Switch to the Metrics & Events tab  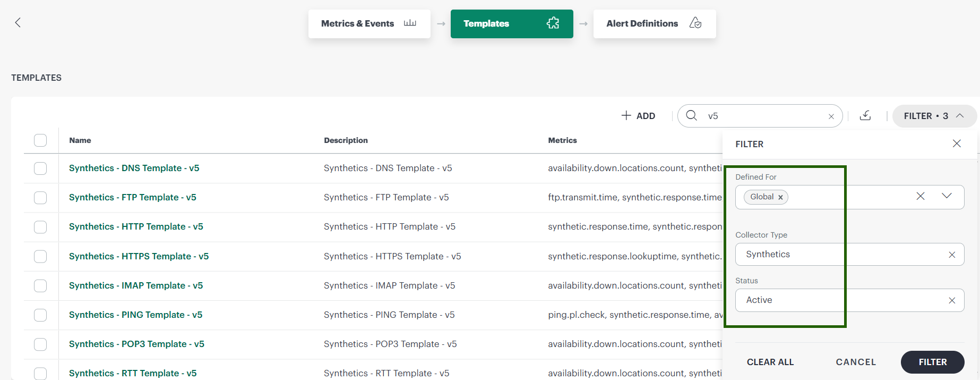click(x=369, y=23)
